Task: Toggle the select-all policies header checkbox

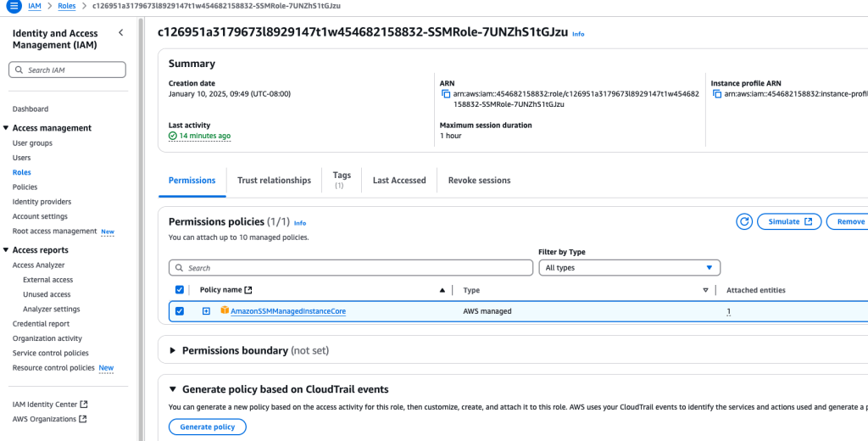Action: click(179, 290)
